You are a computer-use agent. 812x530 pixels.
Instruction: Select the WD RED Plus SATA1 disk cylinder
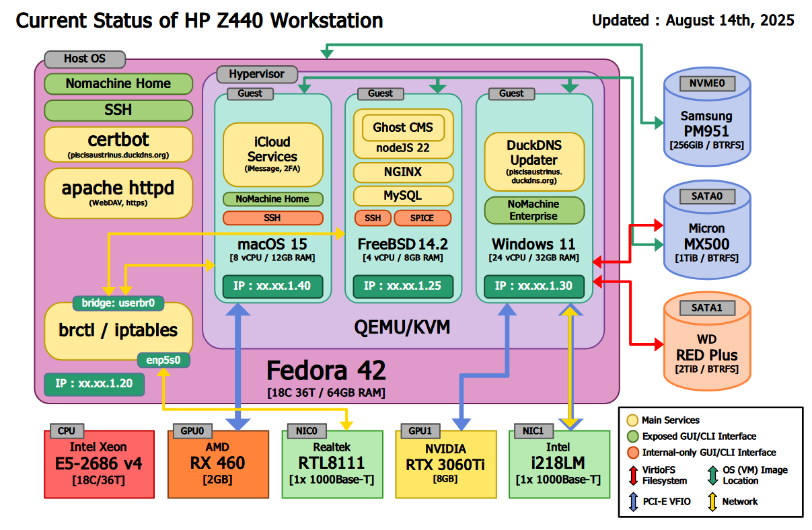[x=706, y=346]
